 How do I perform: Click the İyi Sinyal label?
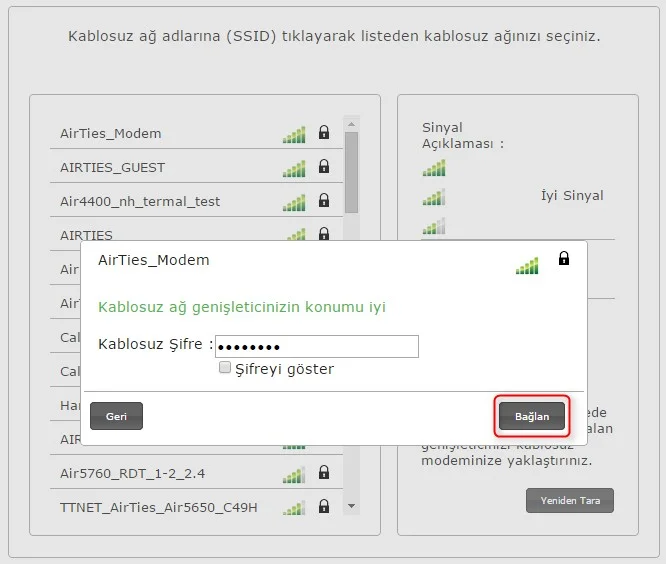[572, 196]
